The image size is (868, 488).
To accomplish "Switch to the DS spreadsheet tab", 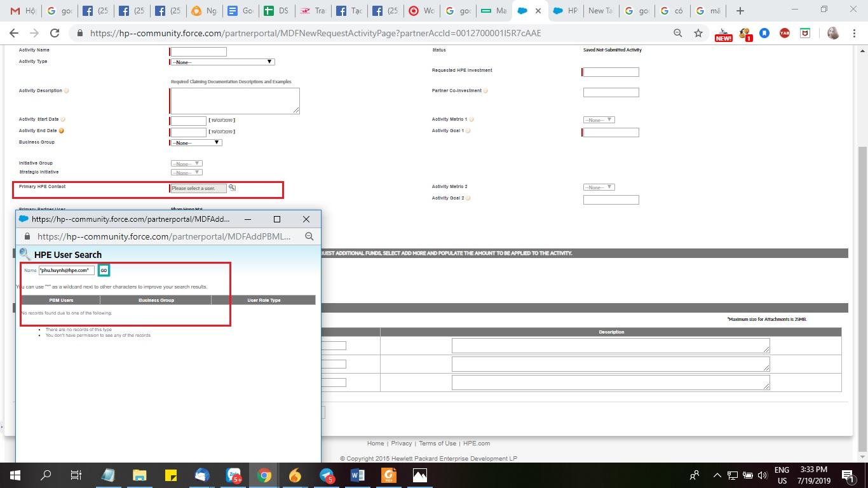I will point(275,11).
